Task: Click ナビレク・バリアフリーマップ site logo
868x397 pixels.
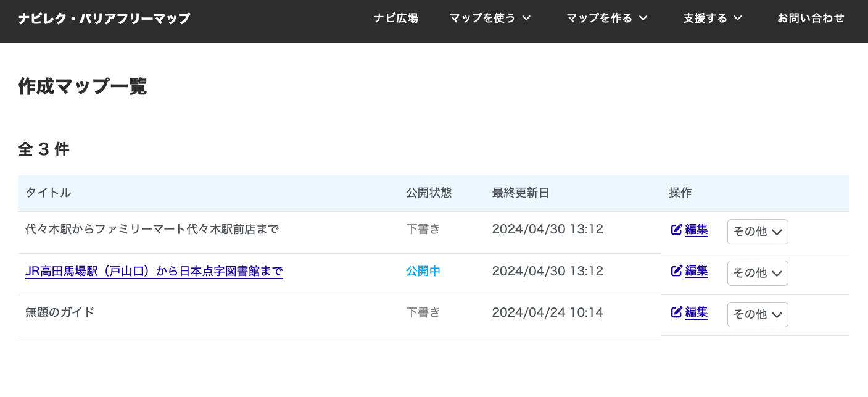Action: tap(104, 19)
